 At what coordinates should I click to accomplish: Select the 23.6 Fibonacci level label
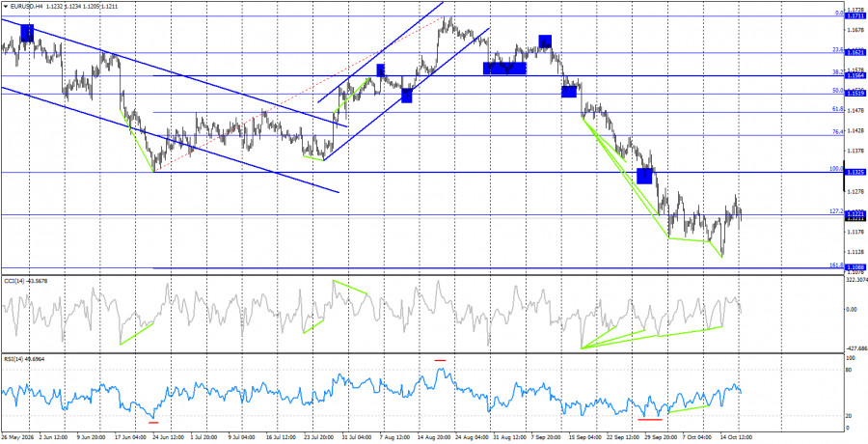837,50
